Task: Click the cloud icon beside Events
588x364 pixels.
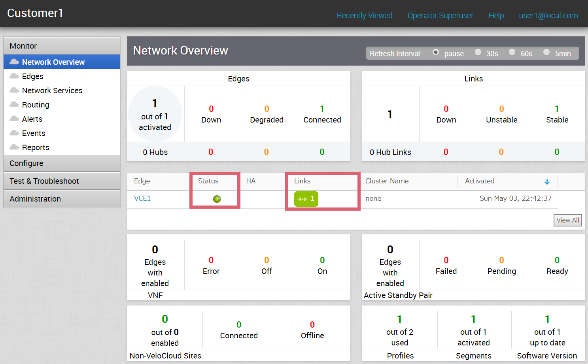Action: tap(15, 133)
